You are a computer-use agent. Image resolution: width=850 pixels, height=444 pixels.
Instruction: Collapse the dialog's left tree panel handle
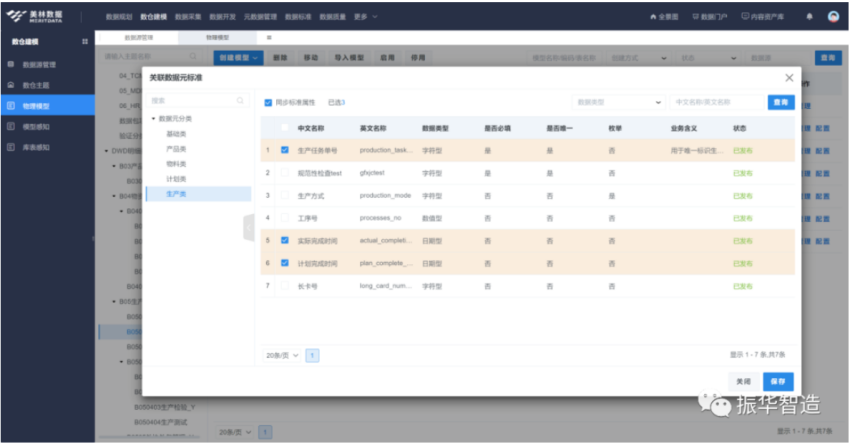(x=248, y=228)
